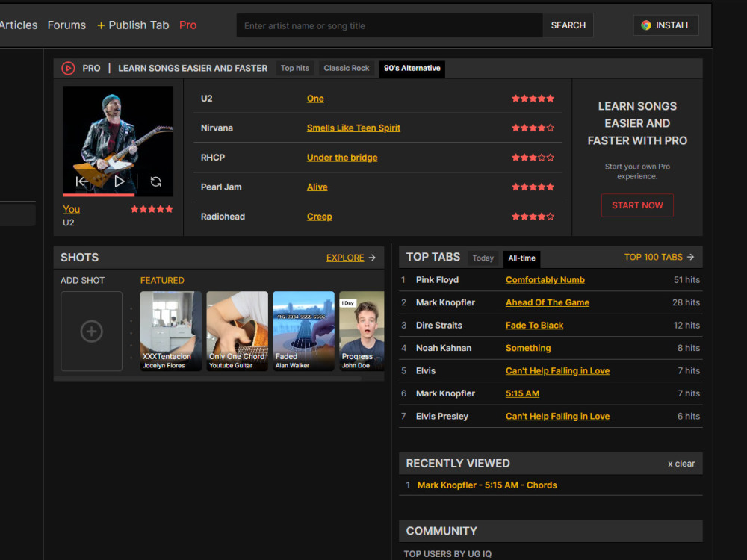Click the arrow next to TOP 100 TABS
This screenshot has height=560, width=747.
pos(691,257)
